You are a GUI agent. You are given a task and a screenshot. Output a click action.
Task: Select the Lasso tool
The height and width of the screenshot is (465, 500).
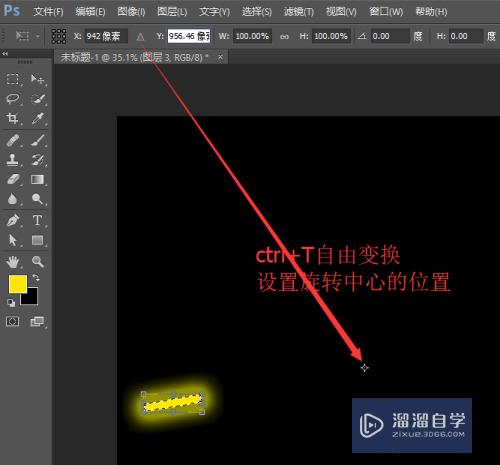(x=13, y=99)
